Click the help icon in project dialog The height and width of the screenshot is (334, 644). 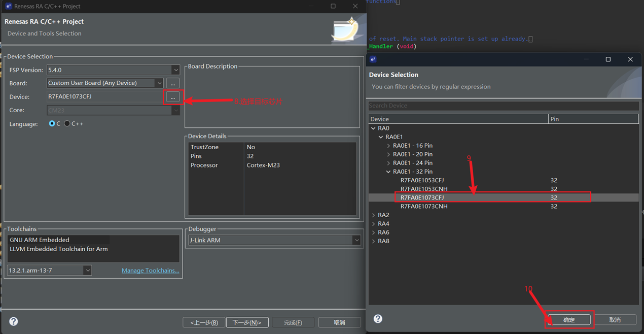(x=14, y=321)
